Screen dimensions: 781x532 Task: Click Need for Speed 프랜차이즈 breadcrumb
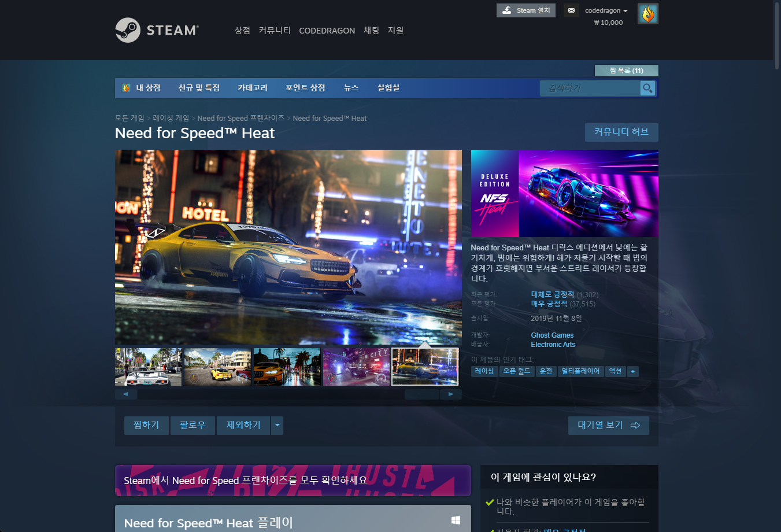tap(241, 118)
